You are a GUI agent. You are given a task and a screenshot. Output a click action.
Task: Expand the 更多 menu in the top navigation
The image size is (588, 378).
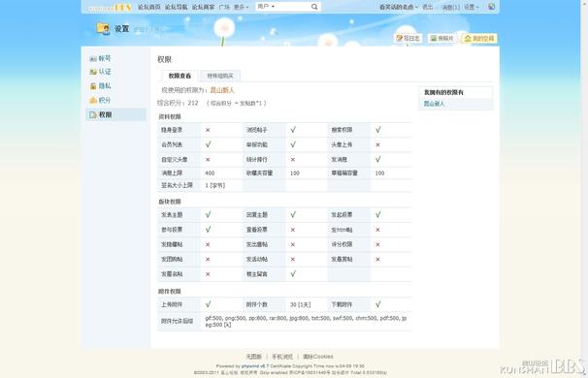click(x=242, y=7)
